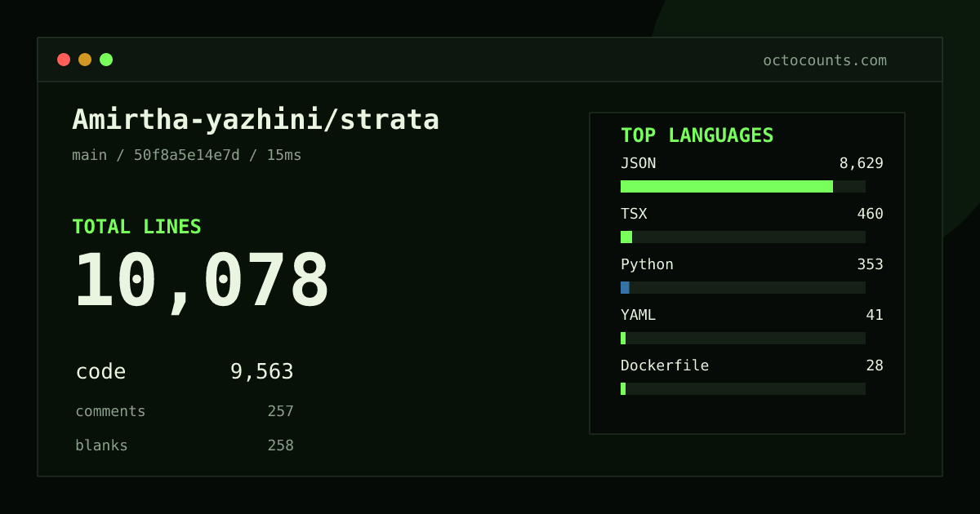This screenshot has height=514, width=980.
Task: Click the YAML language label
Action: pos(638,315)
